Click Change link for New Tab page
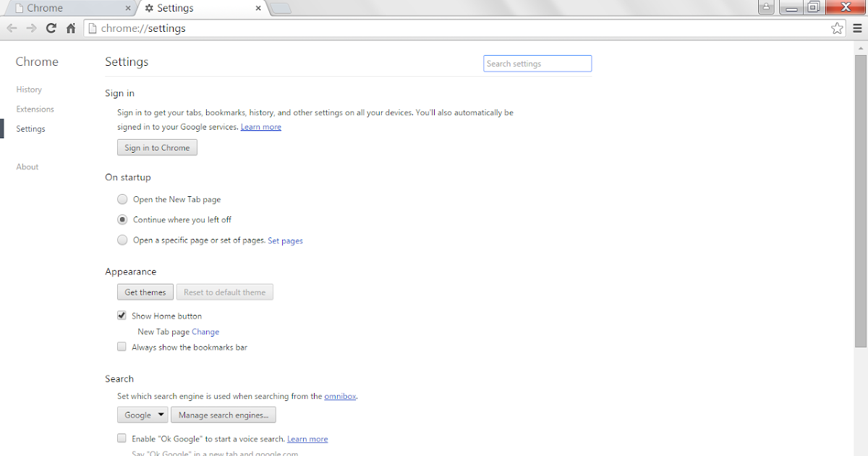Viewport: 868px width, 456px height. click(x=205, y=332)
